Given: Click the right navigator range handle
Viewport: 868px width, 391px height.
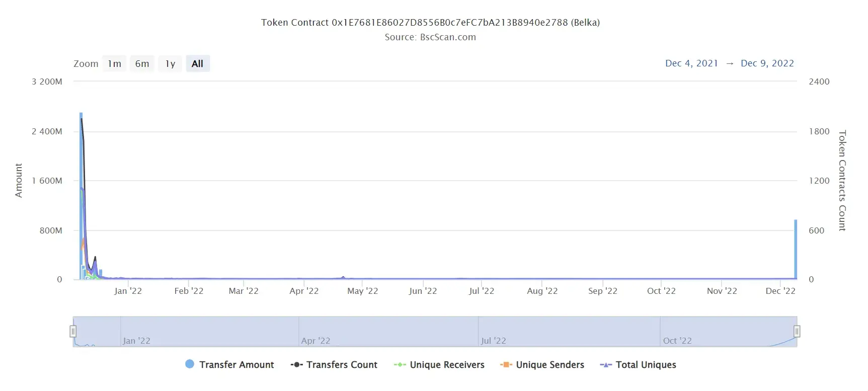Looking at the screenshot, I should [x=797, y=331].
